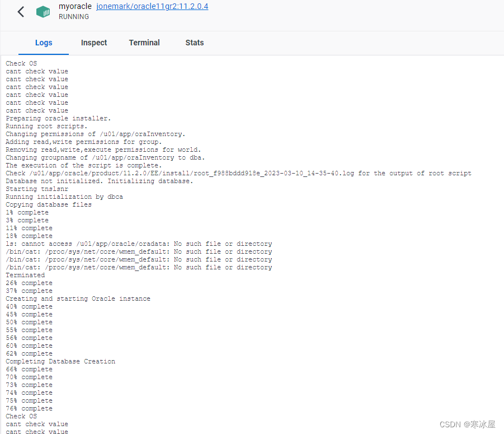Viewport: 504px width, 434px height.
Task: Click 'Changing permissions of /u01/app/oraInventory.' line
Action: coord(96,134)
